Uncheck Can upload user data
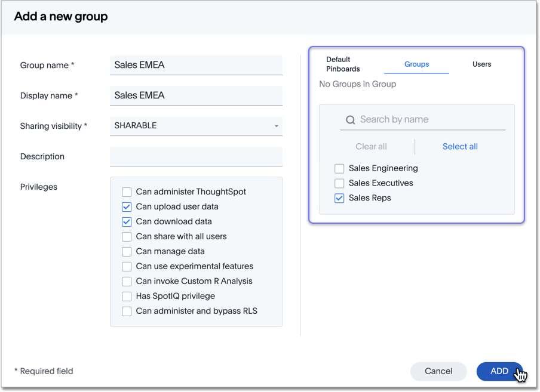 127,206
